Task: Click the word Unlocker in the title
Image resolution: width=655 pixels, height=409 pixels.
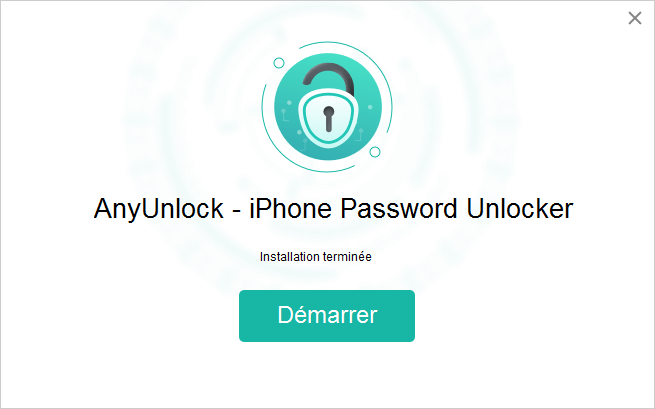Action: pyautogui.click(x=520, y=208)
